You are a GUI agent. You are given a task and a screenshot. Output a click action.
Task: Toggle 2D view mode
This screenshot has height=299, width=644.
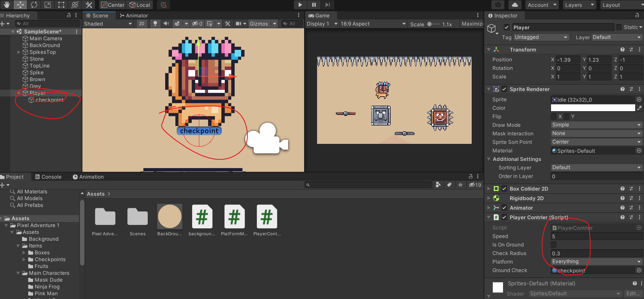coord(142,24)
